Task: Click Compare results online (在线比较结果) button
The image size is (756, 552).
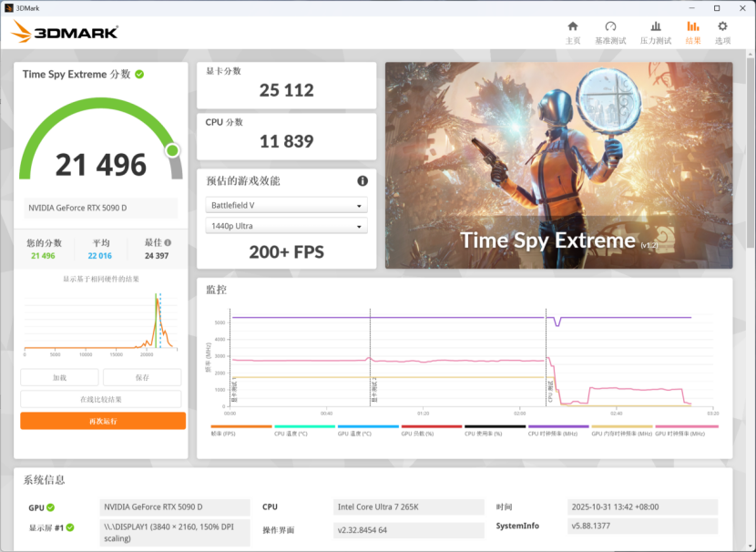Action: click(100, 399)
